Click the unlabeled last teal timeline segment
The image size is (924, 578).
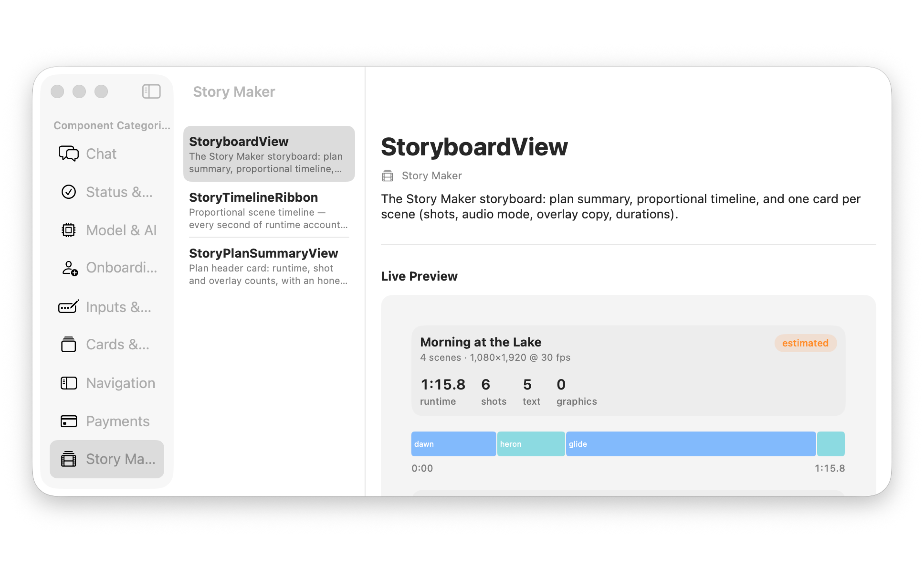pyautogui.click(x=831, y=444)
